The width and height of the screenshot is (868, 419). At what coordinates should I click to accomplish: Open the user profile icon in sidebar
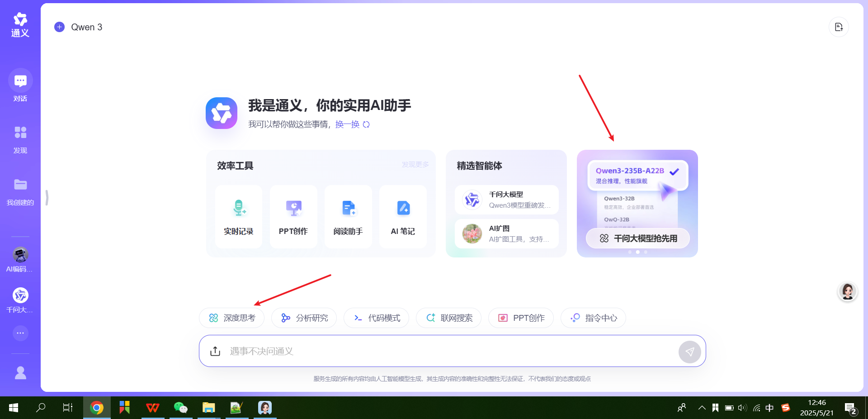[x=20, y=373]
